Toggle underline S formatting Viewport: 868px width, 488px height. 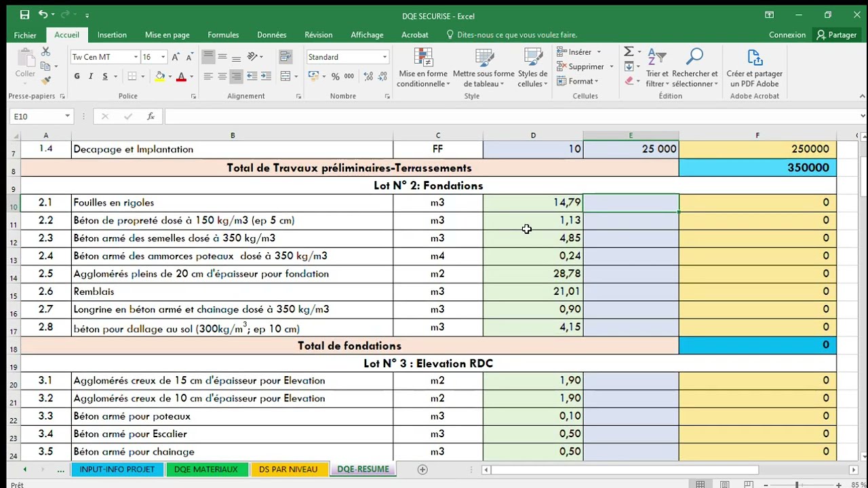point(105,77)
